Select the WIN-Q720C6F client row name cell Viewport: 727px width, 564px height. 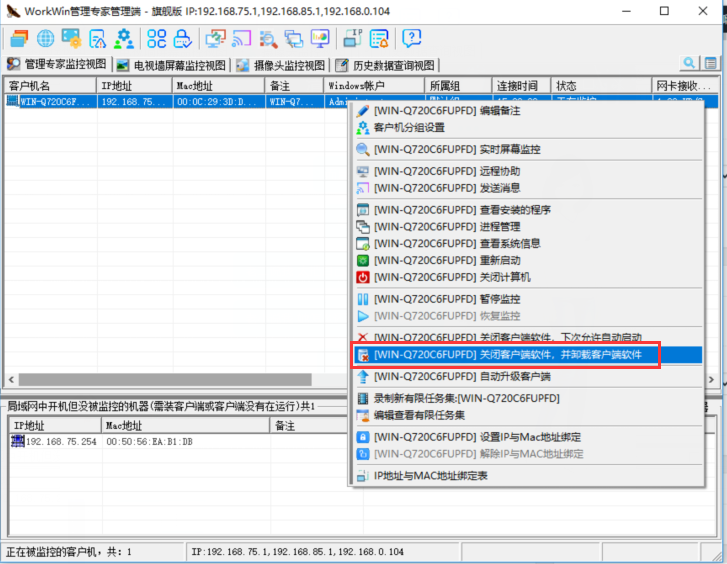tap(51, 102)
